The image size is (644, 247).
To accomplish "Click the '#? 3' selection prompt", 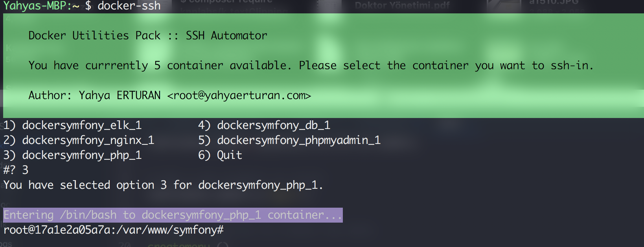I will (x=16, y=170).
